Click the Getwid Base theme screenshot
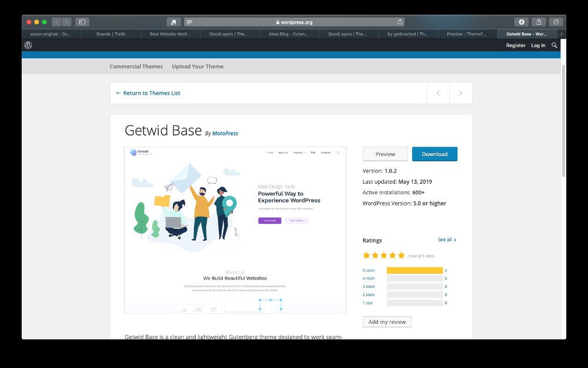The height and width of the screenshot is (368, 588). tap(235, 230)
